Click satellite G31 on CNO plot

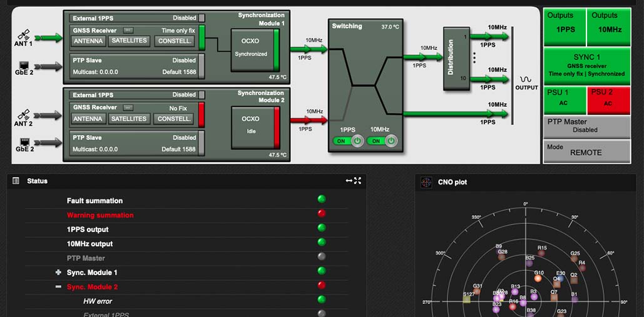[476, 291]
